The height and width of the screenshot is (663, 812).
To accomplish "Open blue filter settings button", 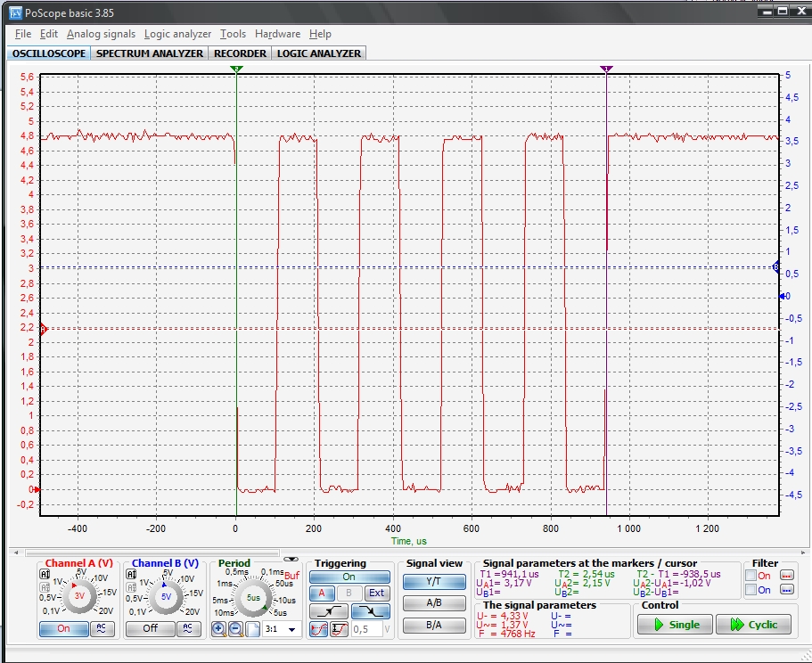I will pyautogui.click(x=786, y=590).
